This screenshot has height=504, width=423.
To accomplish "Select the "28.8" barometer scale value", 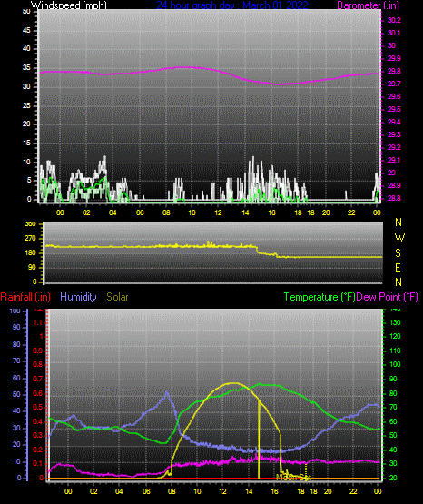I will point(394,198).
